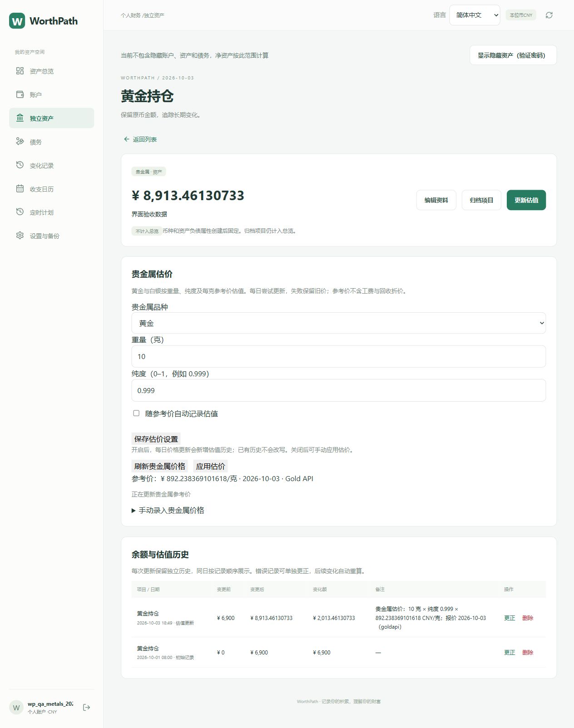Viewport: 574px width, 728px height.
Task: Click the 设置与备份 gear icon
Action: (20, 236)
